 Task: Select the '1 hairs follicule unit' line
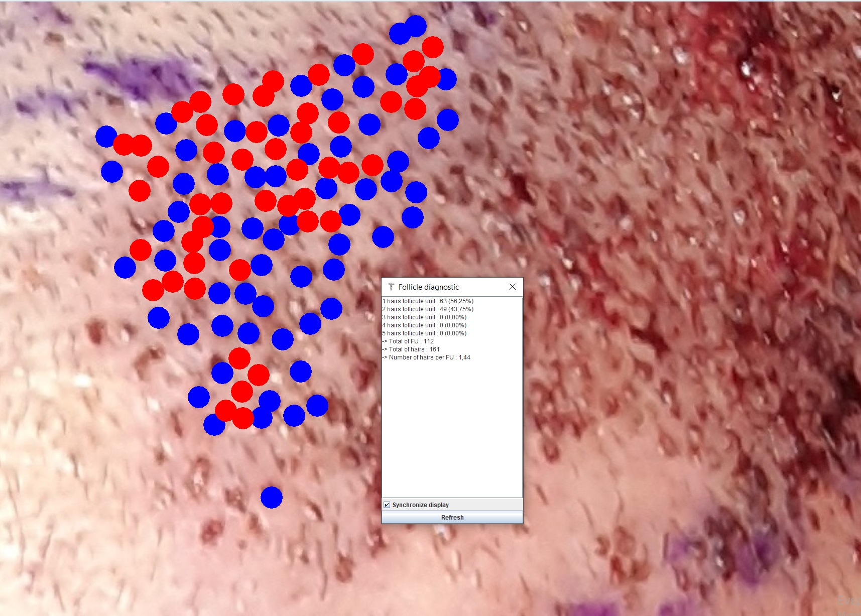click(428, 301)
